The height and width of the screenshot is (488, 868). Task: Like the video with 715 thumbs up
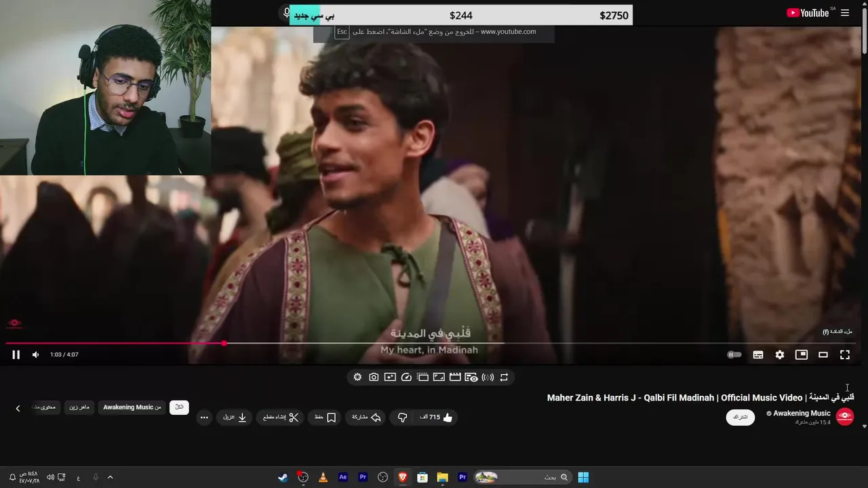coord(435,418)
